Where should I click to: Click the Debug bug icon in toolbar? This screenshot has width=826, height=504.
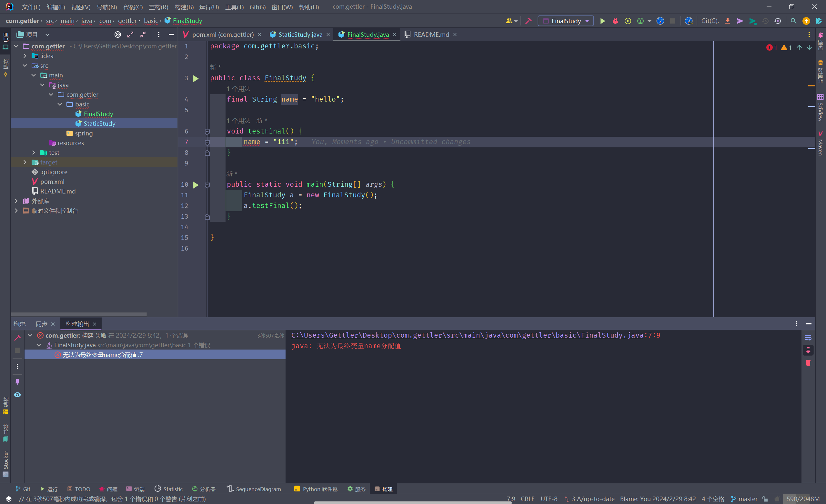point(615,21)
